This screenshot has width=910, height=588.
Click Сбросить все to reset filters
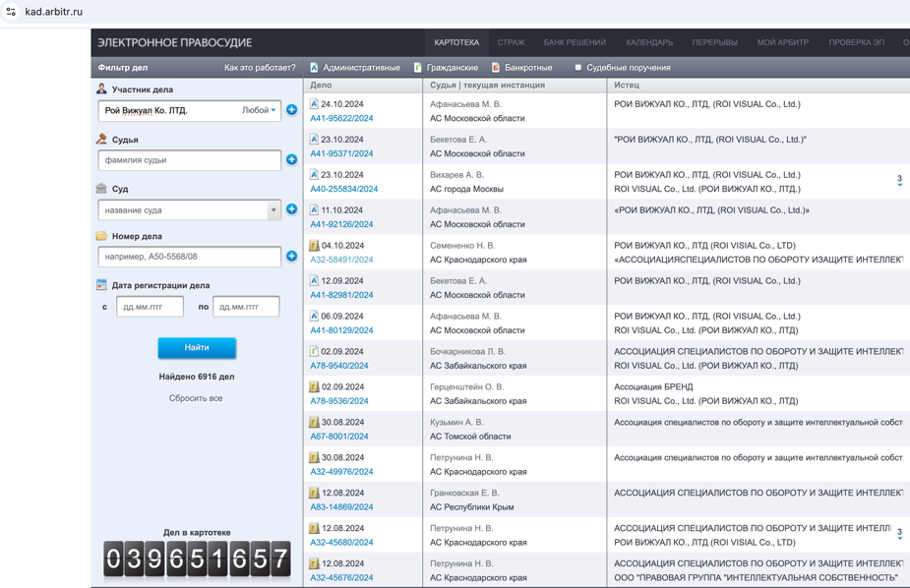pos(196,398)
